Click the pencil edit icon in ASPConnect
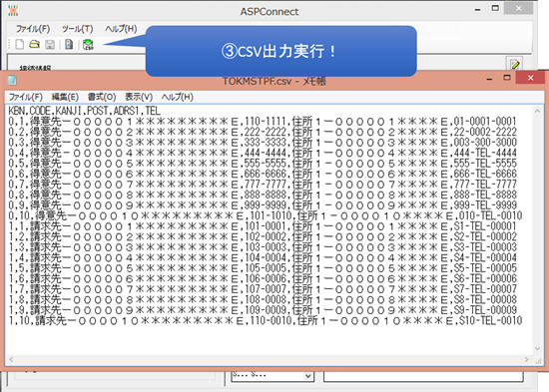 (x=515, y=64)
